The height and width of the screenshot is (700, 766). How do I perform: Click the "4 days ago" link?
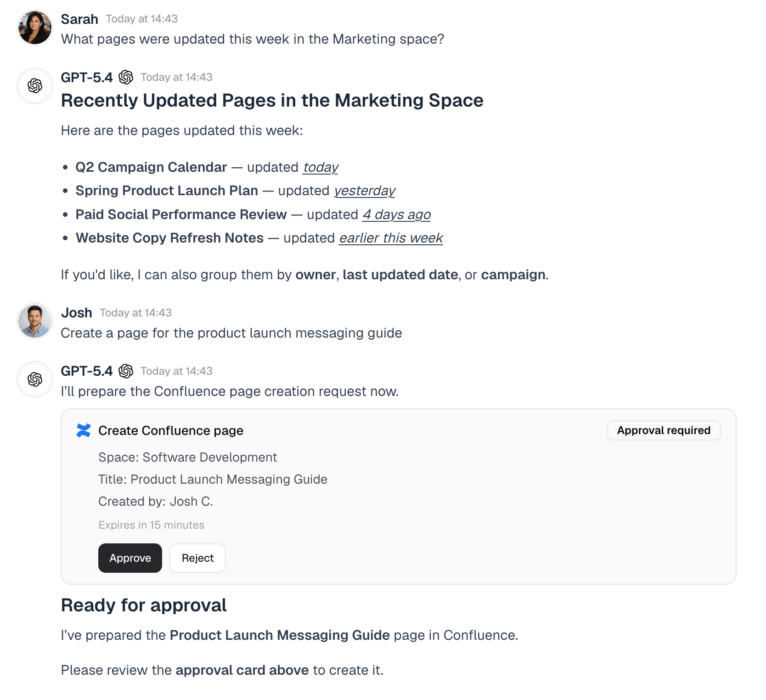point(397,214)
